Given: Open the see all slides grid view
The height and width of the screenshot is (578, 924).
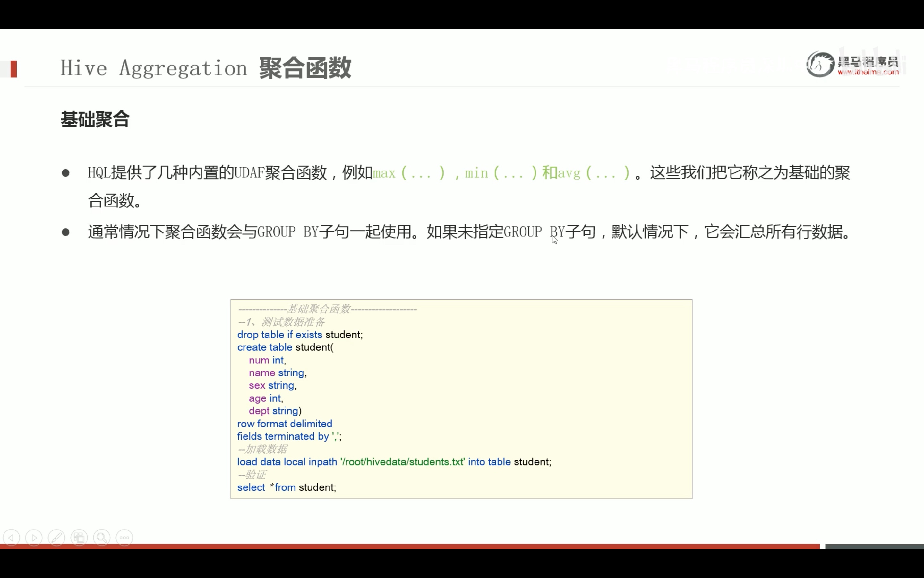Looking at the screenshot, I should tap(79, 538).
